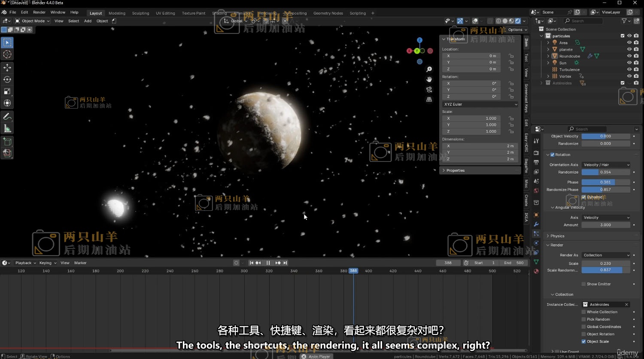Toggle camera view in viewport
The height and width of the screenshot is (359, 644).
[x=429, y=89]
